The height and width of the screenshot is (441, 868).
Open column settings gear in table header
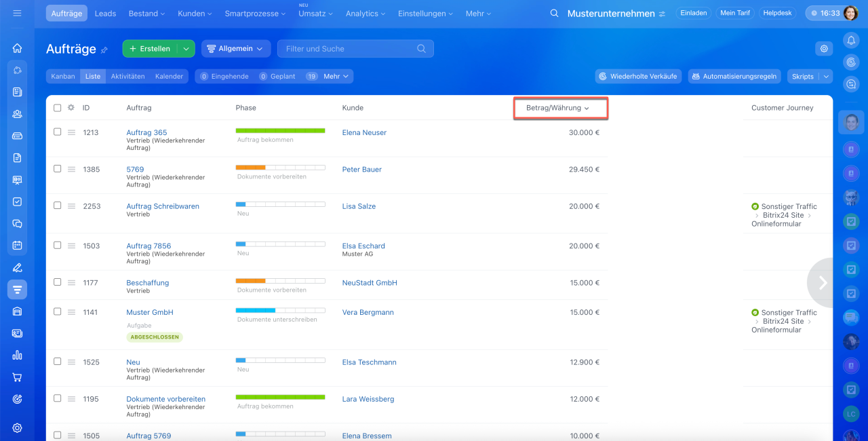71,108
